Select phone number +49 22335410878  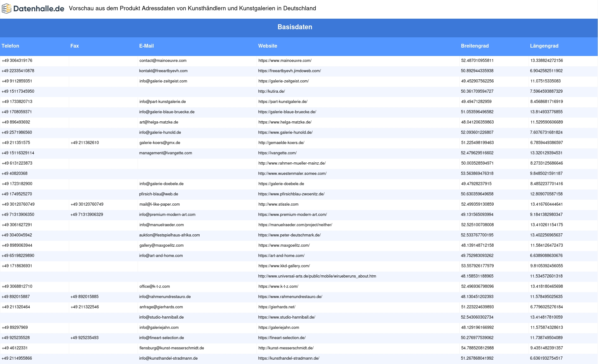(18, 71)
